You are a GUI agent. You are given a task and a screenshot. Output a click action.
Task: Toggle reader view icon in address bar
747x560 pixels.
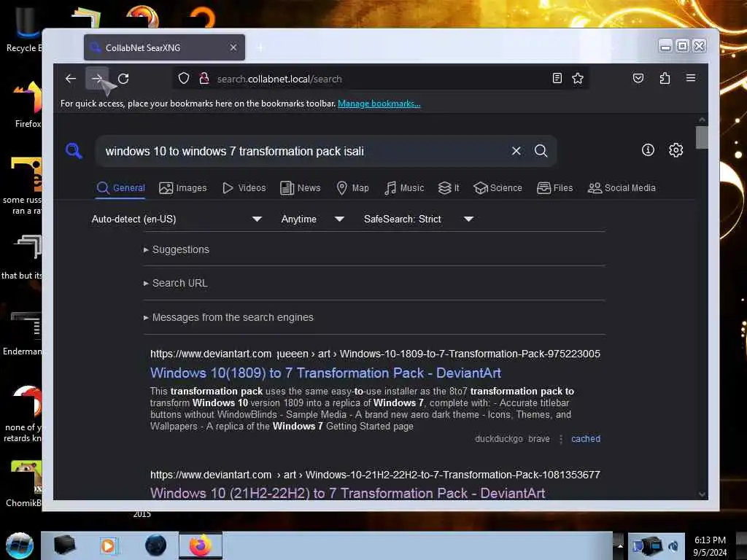tap(557, 79)
